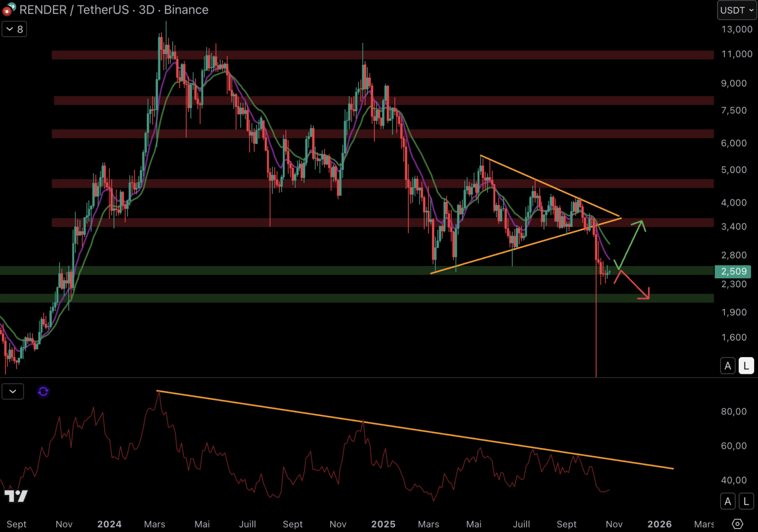Click the orange triangle apex on price chart
758x532 pixels.
620,217
